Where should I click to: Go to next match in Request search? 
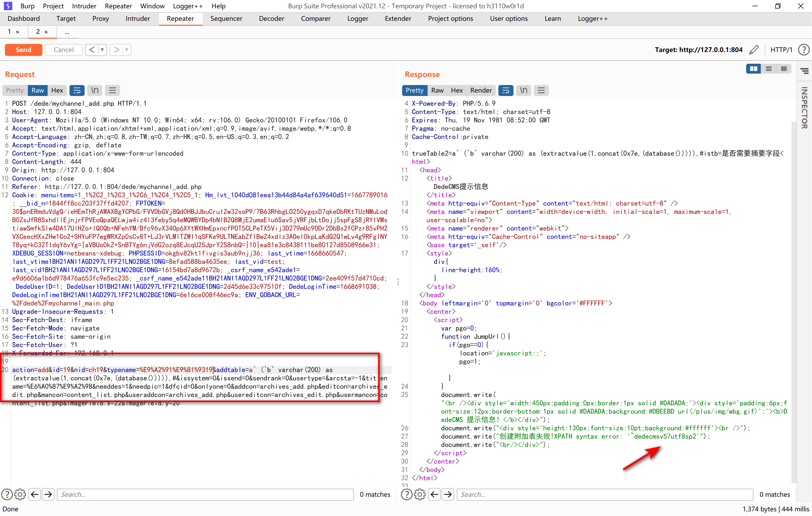[x=48, y=494]
